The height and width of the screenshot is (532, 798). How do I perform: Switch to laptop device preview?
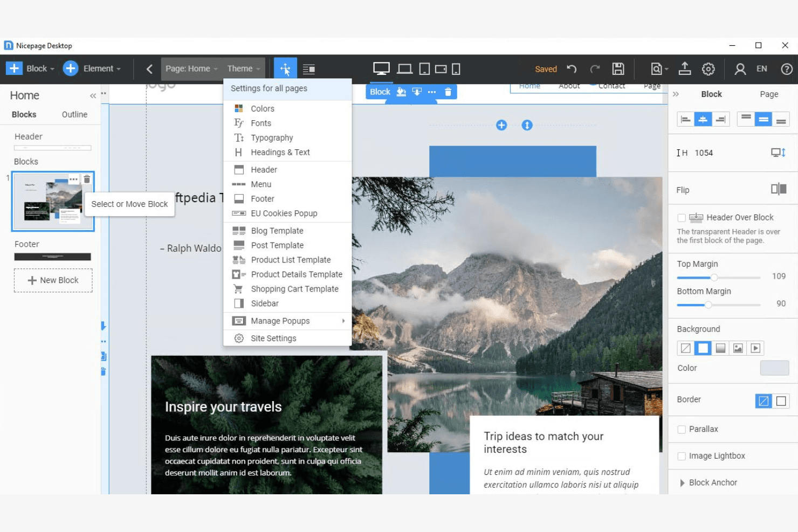pos(404,69)
